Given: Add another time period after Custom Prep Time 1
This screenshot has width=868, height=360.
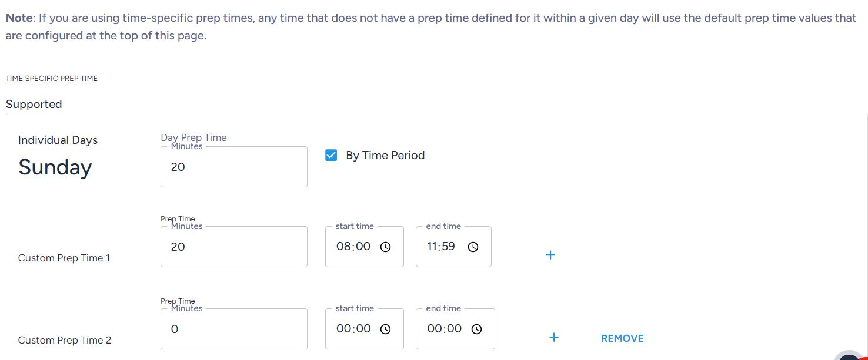Looking at the screenshot, I should tap(550, 255).
